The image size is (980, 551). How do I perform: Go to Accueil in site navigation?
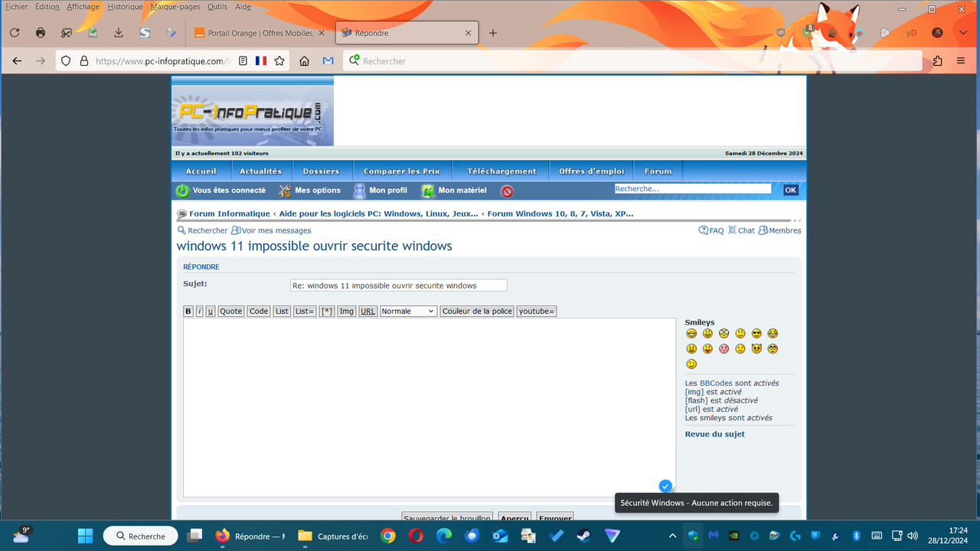coord(201,171)
